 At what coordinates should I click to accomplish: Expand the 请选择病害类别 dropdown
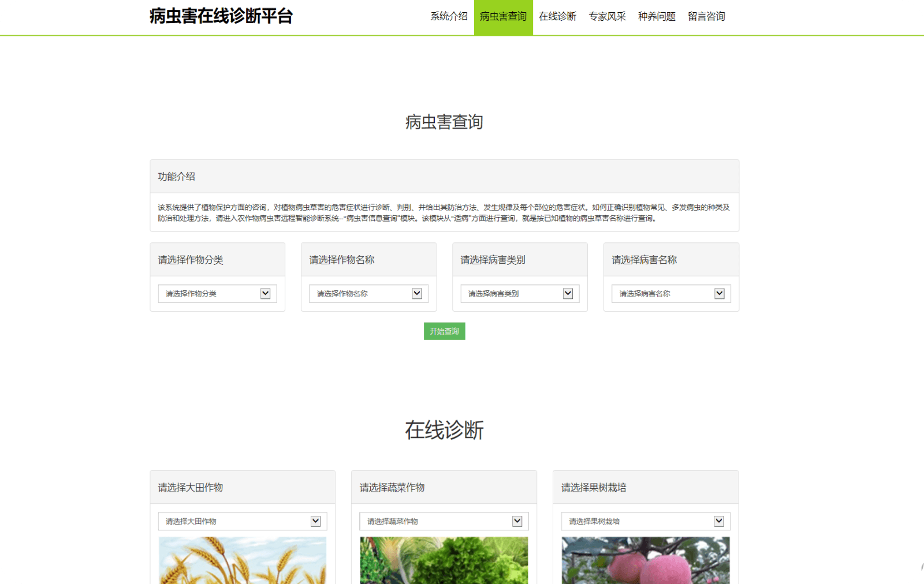click(519, 293)
